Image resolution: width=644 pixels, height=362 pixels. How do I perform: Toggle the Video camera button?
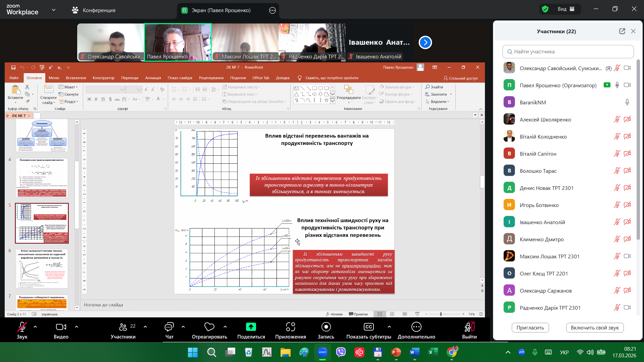click(x=61, y=327)
